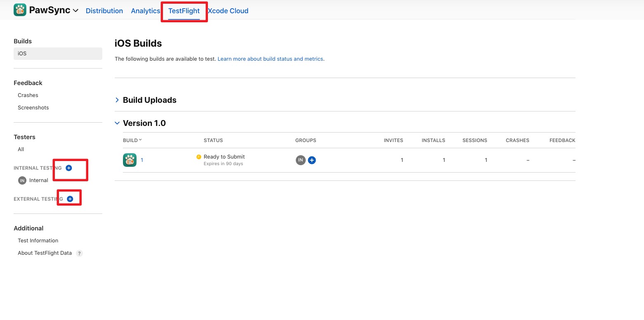The image size is (644, 320).
Task: Click the INVITES column header
Action: coord(394,140)
